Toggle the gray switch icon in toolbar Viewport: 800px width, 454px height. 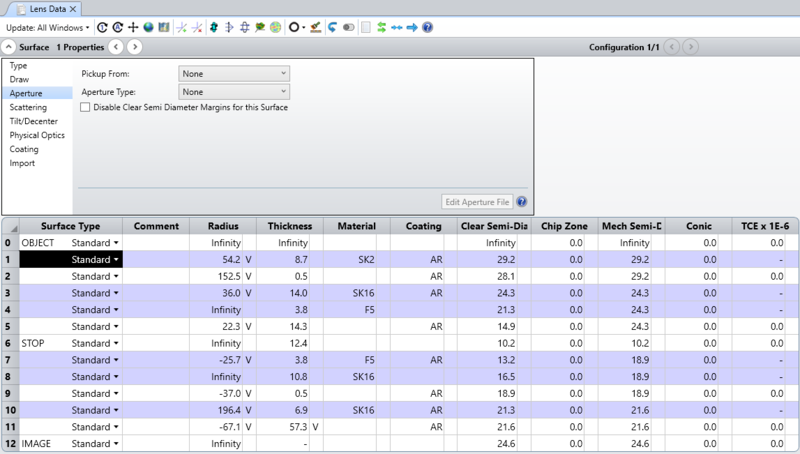(349, 27)
